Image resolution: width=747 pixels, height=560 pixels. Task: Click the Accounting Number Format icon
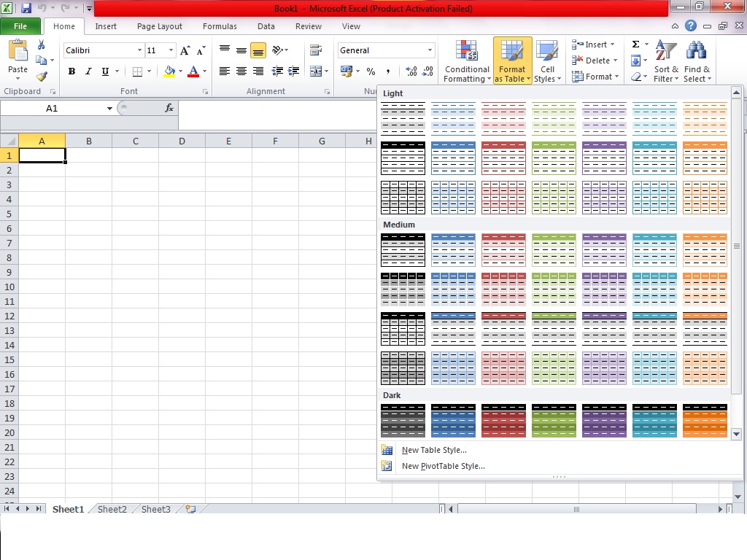347,71
